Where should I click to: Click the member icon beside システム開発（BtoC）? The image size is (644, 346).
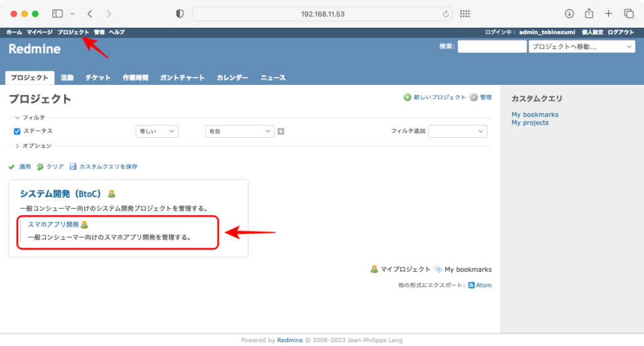(111, 194)
